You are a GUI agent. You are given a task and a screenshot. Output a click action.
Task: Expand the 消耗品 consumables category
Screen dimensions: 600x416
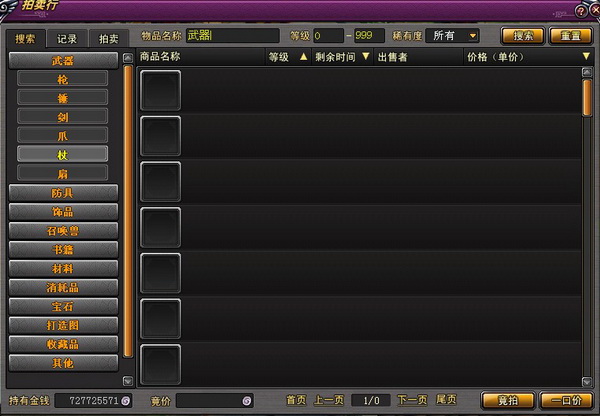(x=63, y=287)
